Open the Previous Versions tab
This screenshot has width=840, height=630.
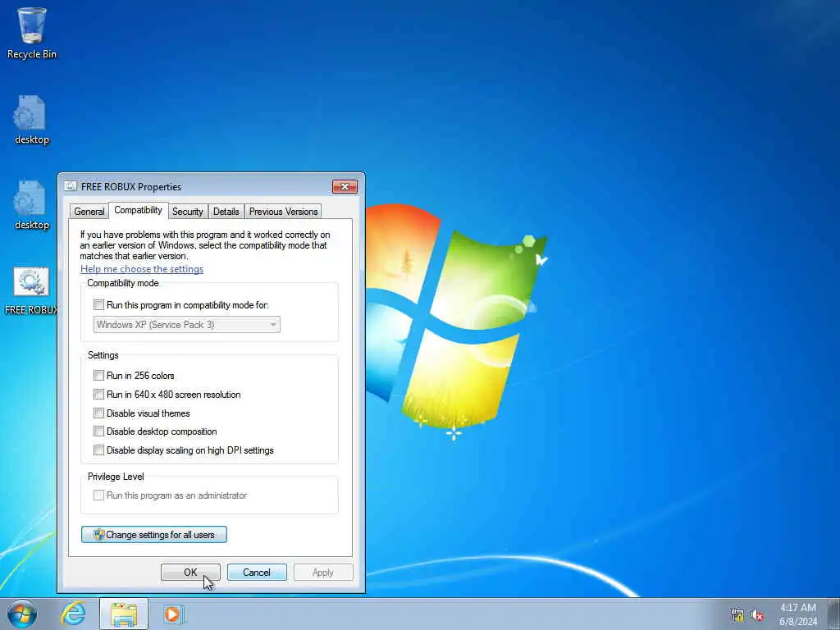pyautogui.click(x=283, y=212)
